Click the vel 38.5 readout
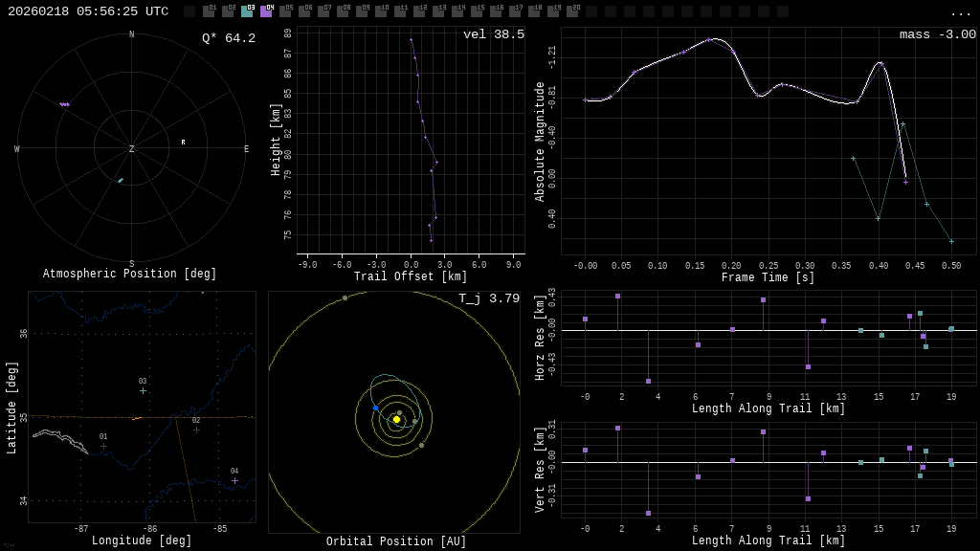This screenshot has height=551, width=980. point(493,34)
